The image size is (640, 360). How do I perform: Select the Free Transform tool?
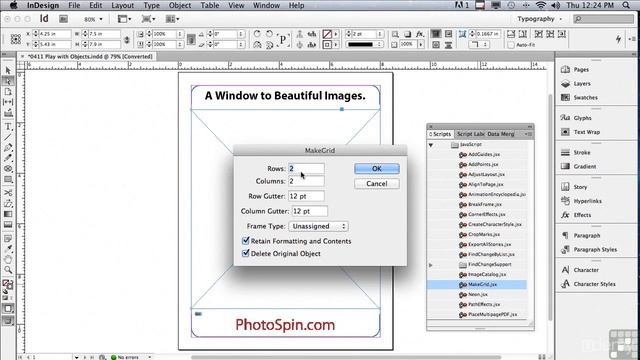(8, 203)
